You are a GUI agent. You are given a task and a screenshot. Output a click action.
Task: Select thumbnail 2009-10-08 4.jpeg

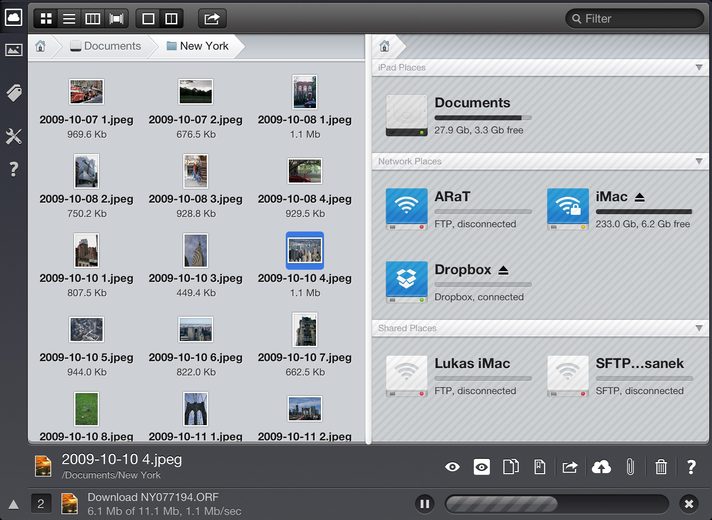[305, 171]
